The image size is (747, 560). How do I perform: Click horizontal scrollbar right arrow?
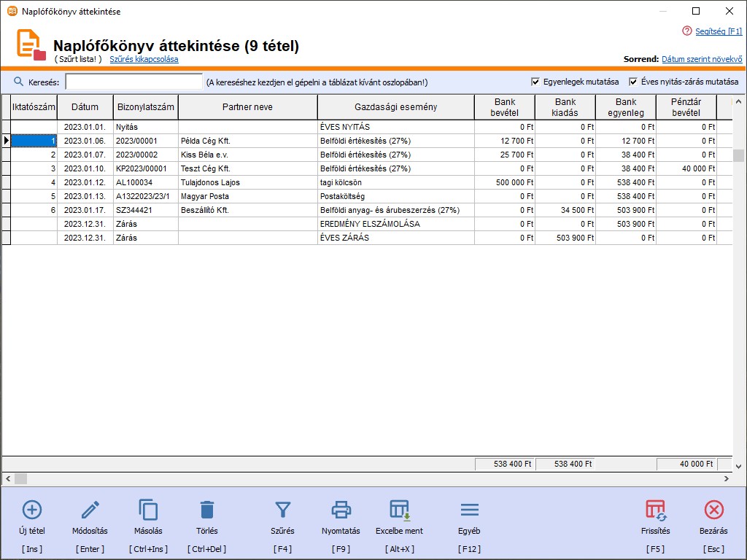pyautogui.click(x=726, y=479)
